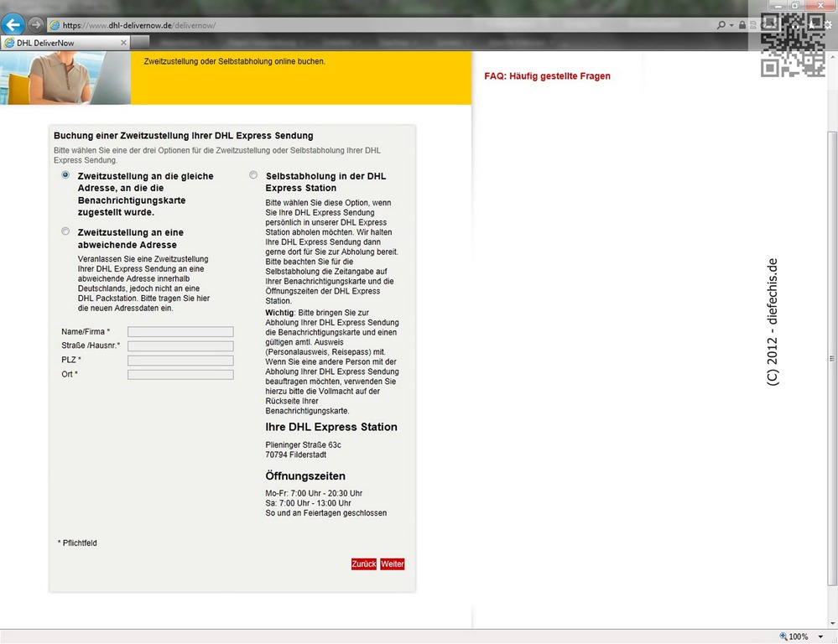Click 'So und an Feiertagen geschlossen'
The height and width of the screenshot is (644, 838).
click(x=326, y=513)
